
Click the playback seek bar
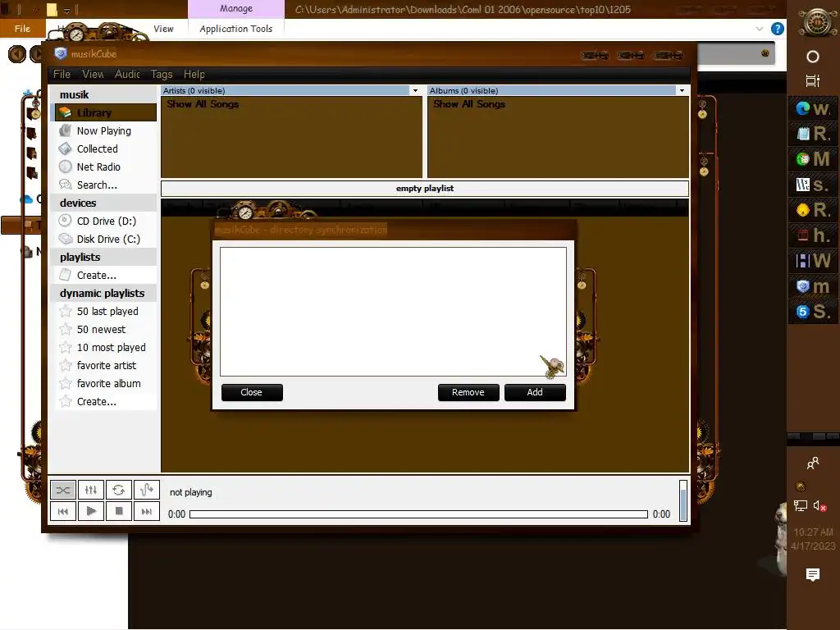click(418, 514)
